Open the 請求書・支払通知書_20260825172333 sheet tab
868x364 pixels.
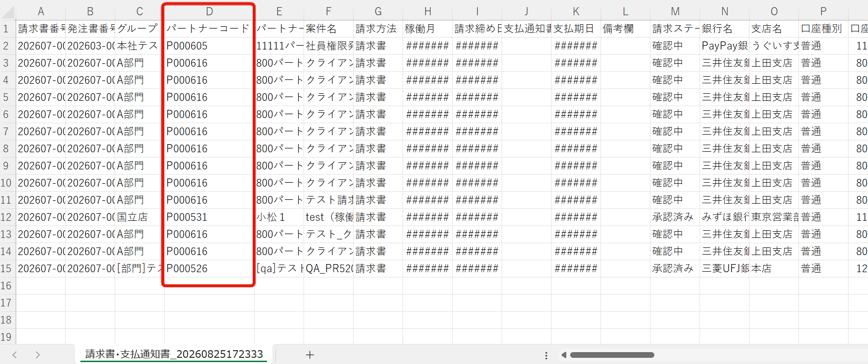coord(174,354)
